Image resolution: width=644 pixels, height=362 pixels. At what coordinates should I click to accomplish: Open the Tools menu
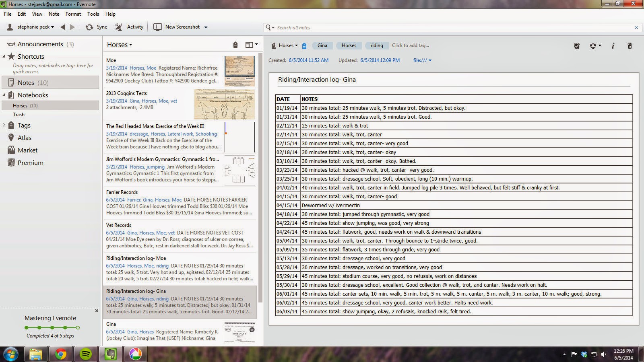[93, 14]
